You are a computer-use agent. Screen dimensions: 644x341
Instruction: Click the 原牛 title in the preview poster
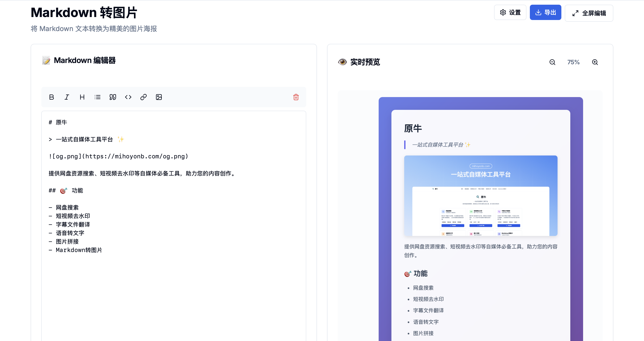point(413,128)
